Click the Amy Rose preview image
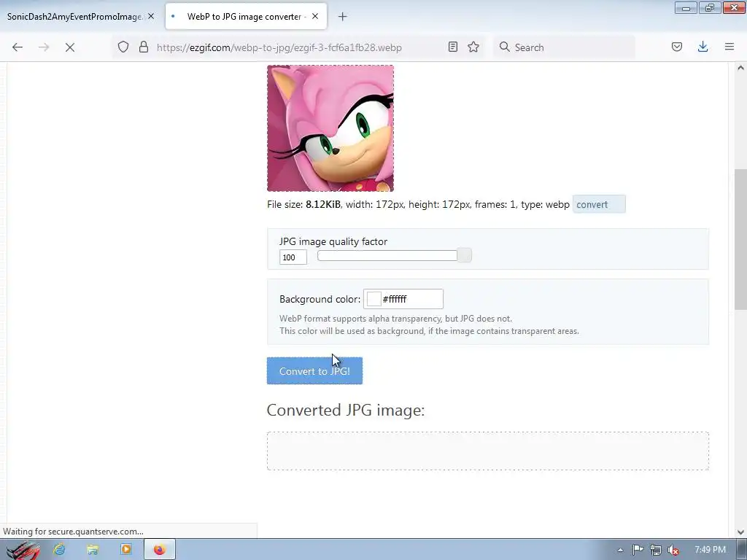 pos(330,128)
